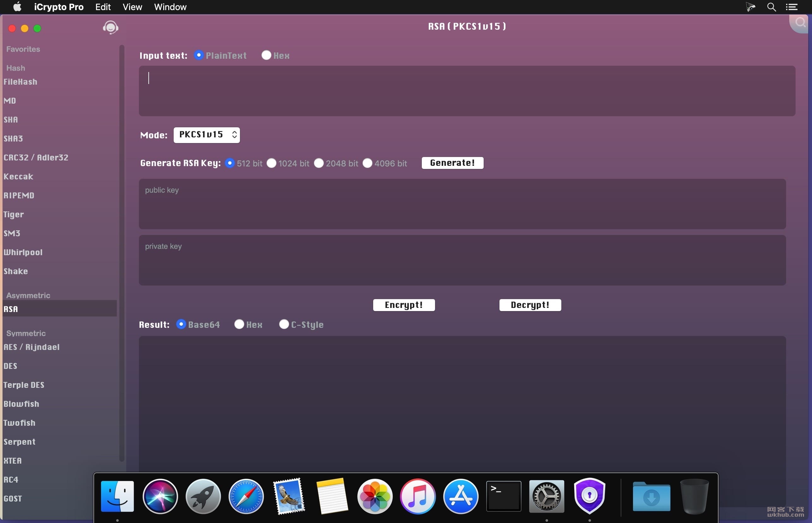
Task: Set result format to Base64
Action: [x=181, y=324]
